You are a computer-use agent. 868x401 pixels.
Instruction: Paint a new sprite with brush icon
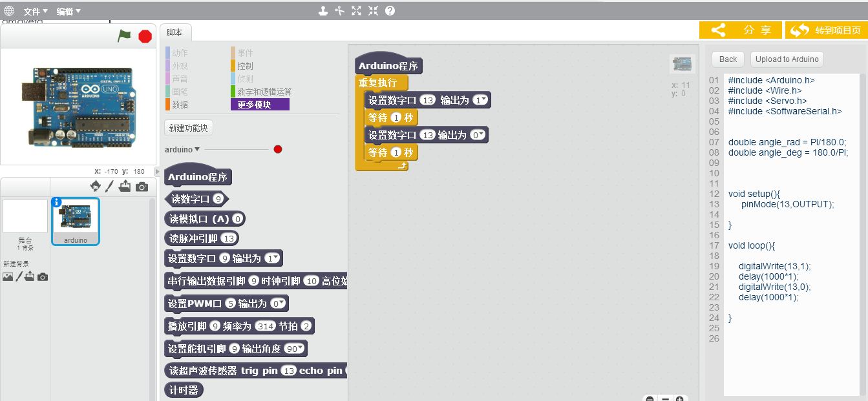tap(110, 187)
